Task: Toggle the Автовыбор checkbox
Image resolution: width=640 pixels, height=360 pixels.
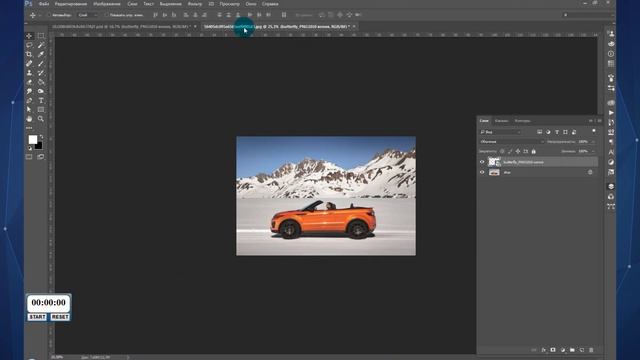Action: tap(49, 15)
